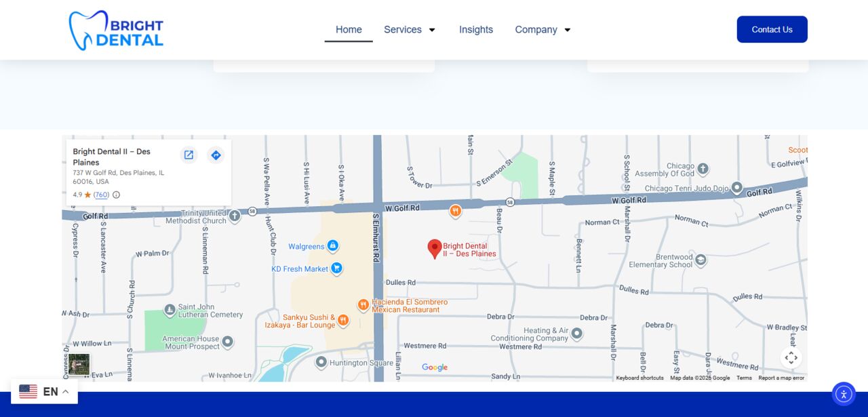
Task: Click the Bright Dental tooth logo
Action: (x=116, y=30)
